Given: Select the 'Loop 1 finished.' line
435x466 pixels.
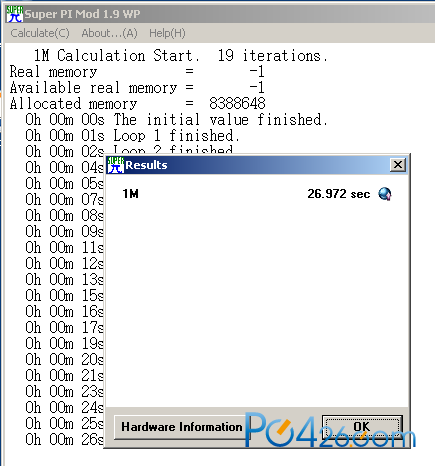Looking at the screenshot, I should 133,136.
